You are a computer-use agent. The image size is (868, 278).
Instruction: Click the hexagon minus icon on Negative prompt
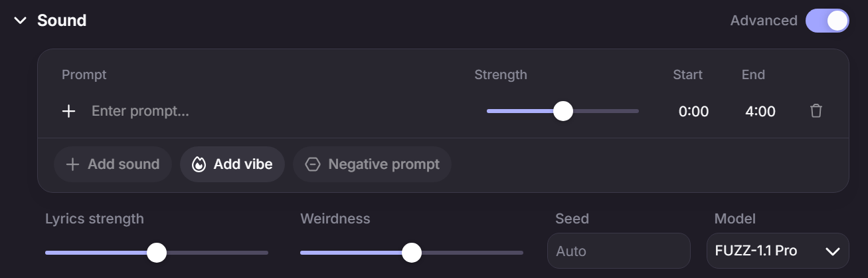(313, 164)
